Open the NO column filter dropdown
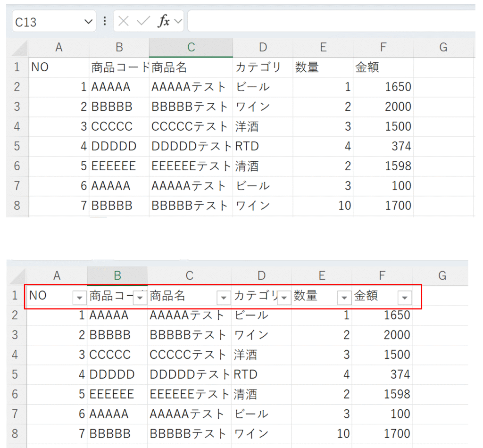Viewport: 483px width, 448px height. pos(79,298)
